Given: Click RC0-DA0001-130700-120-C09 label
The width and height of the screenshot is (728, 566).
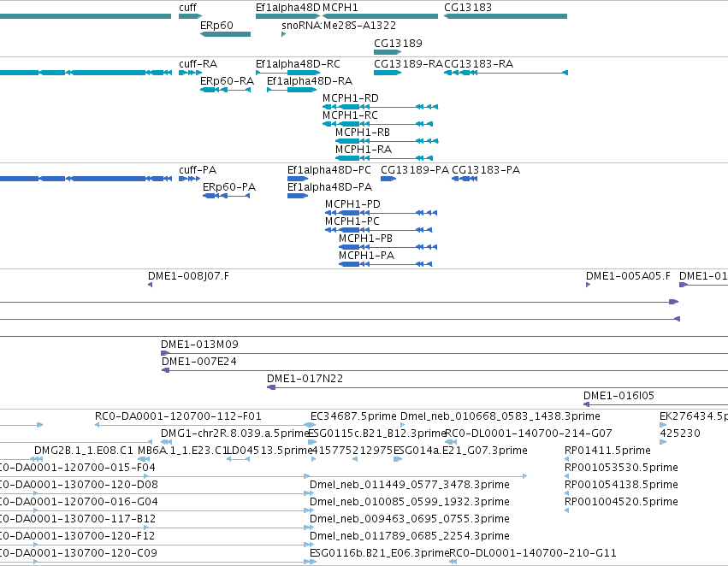Looking at the screenshot, I should 79,553.
